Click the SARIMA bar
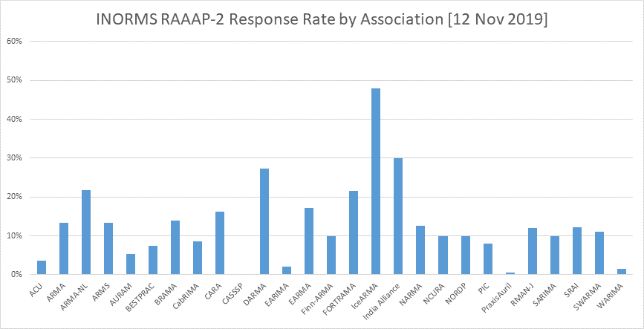This screenshot has width=644, height=329. pos(554,255)
